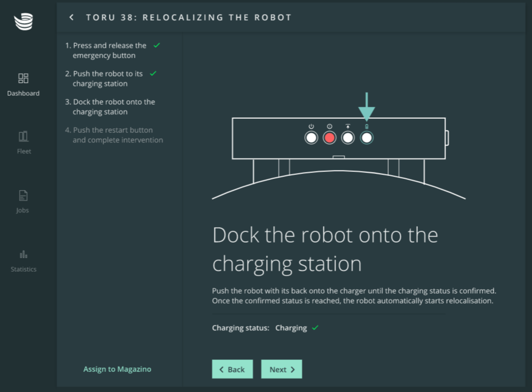Click green checkmark beside push robot step
The image size is (532, 392).
153,74
